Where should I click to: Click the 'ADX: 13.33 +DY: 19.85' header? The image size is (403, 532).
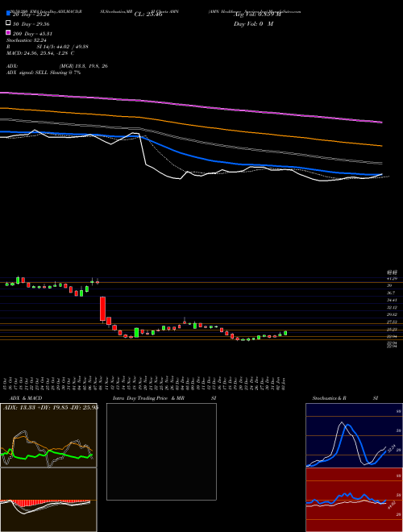36,408
